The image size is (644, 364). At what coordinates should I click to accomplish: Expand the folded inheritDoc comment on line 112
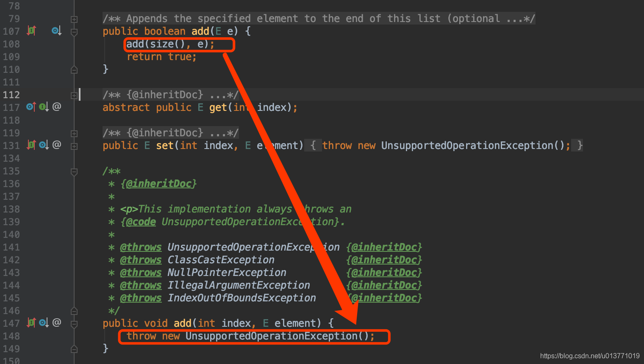(74, 95)
